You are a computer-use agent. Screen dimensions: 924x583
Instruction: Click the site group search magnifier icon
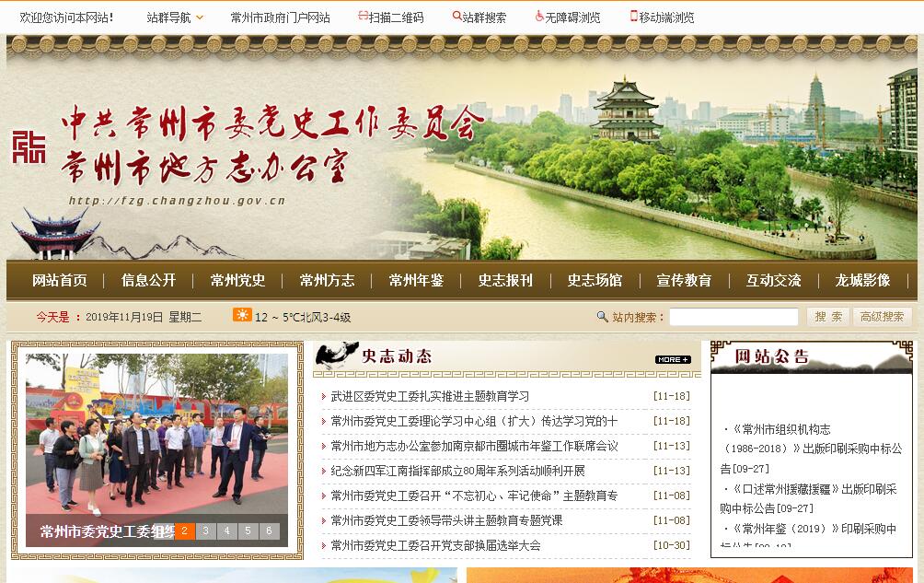(x=457, y=17)
